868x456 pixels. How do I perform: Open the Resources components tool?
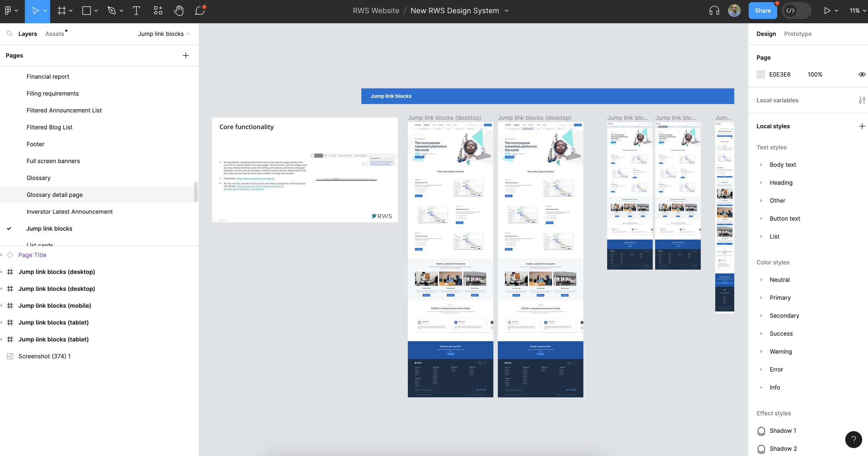click(158, 11)
